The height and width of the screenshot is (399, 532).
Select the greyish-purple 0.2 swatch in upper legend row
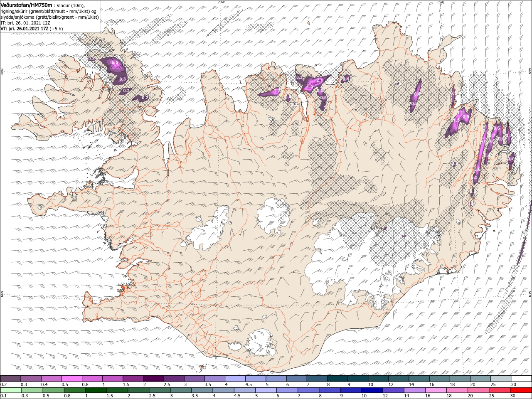point(10,379)
